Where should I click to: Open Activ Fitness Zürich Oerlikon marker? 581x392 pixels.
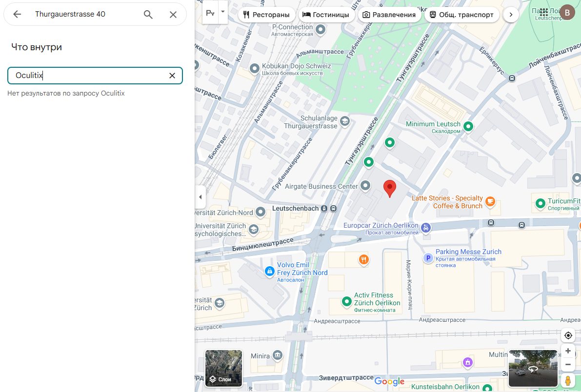click(x=346, y=301)
